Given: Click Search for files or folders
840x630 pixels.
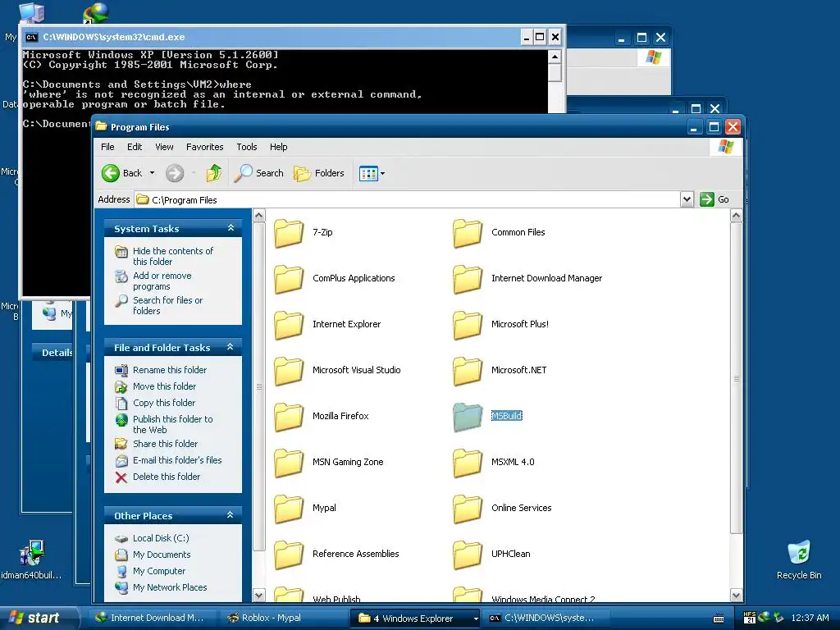Looking at the screenshot, I should tap(167, 305).
